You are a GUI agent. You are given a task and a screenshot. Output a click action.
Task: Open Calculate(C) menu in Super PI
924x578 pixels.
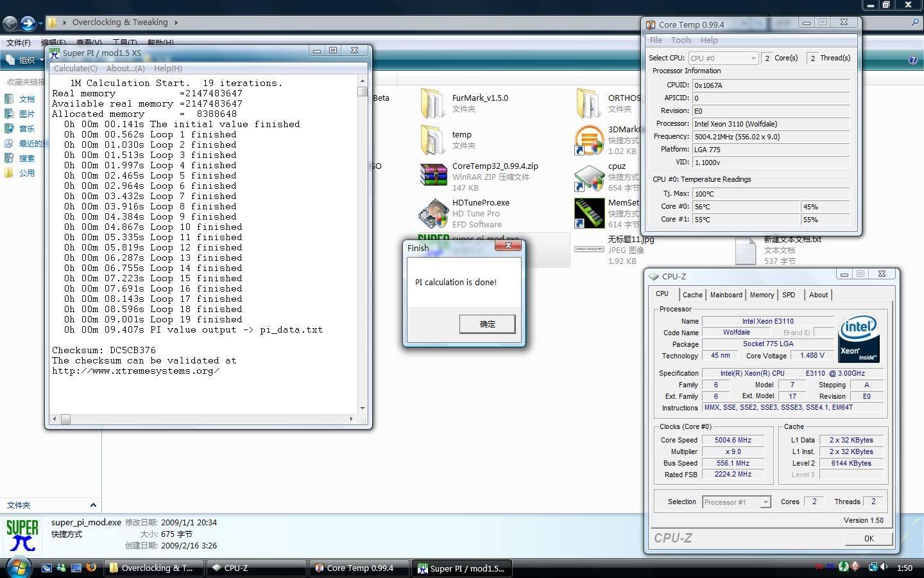76,68
